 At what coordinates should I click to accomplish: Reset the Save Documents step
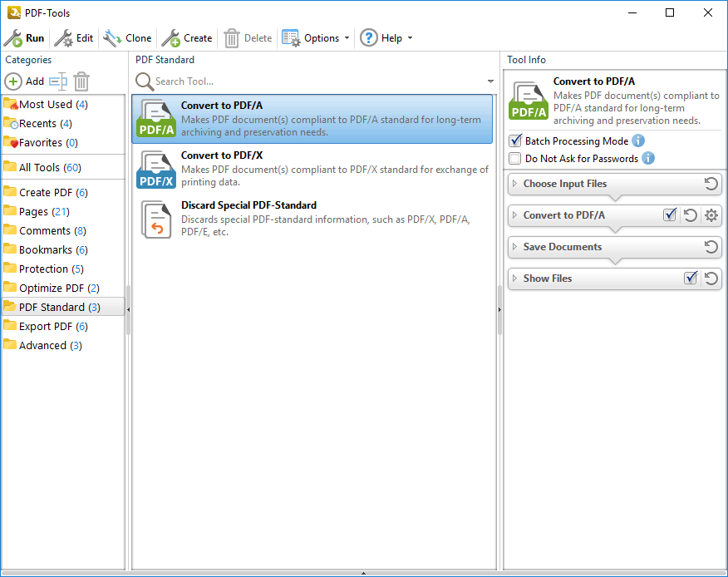(x=711, y=247)
